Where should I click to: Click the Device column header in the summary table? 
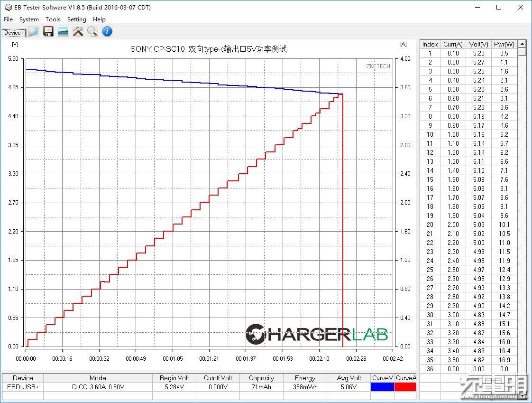pos(23,378)
